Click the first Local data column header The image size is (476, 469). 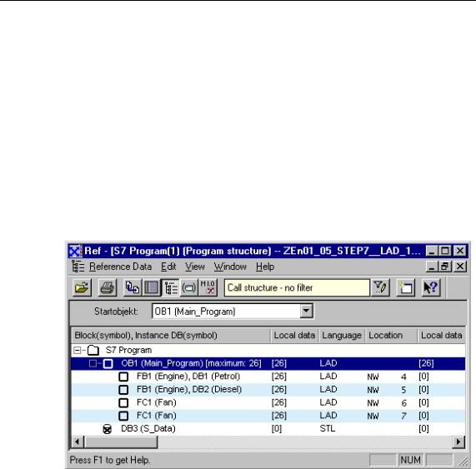pos(294,336)
